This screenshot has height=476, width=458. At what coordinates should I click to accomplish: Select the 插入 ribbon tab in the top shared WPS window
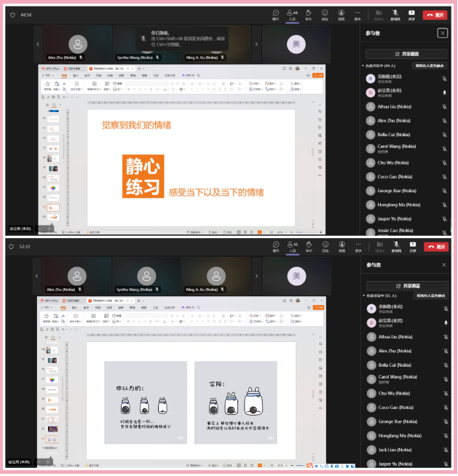coord(75,75)
